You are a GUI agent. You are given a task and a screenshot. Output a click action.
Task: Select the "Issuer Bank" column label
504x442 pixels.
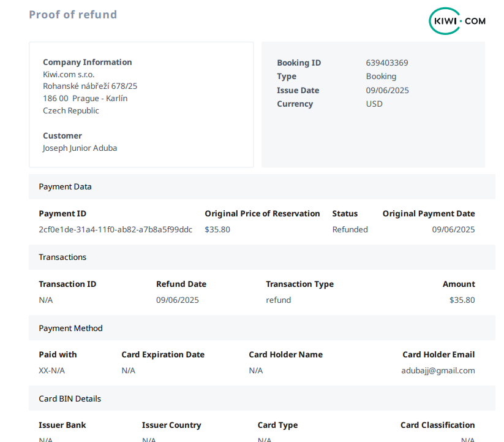coord(62,425)
